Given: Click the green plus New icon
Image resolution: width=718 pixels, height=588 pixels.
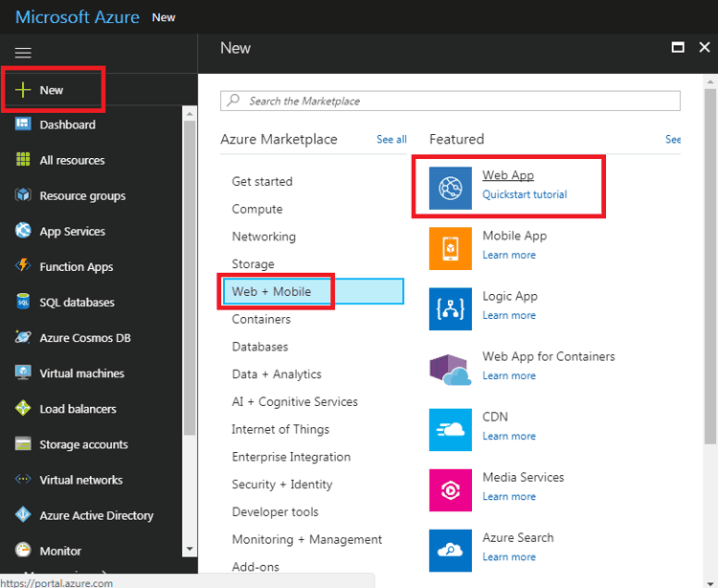Looking at the screenshot, I should pos(23,90).
